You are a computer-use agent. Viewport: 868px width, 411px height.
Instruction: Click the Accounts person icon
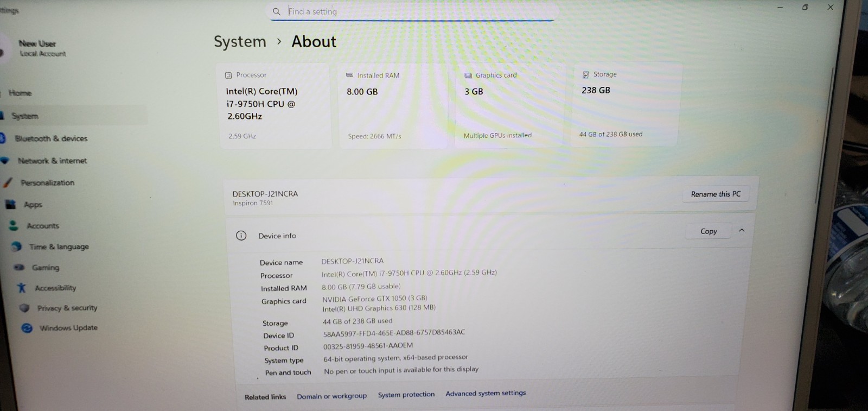tap(14, 225)
